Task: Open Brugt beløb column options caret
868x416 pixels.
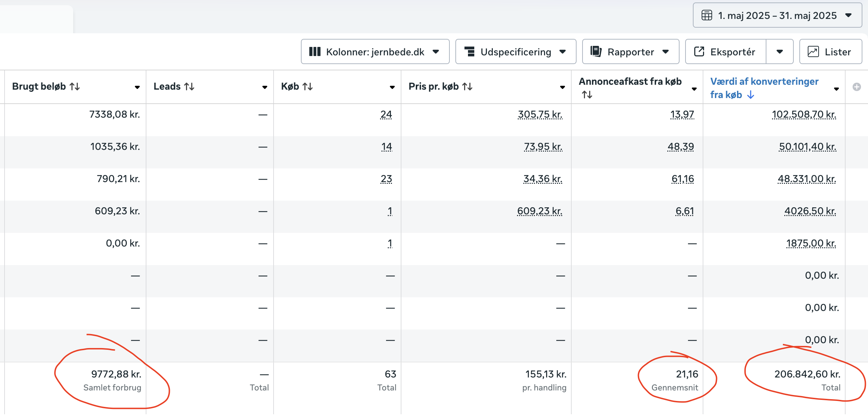Action: (137, 87)
